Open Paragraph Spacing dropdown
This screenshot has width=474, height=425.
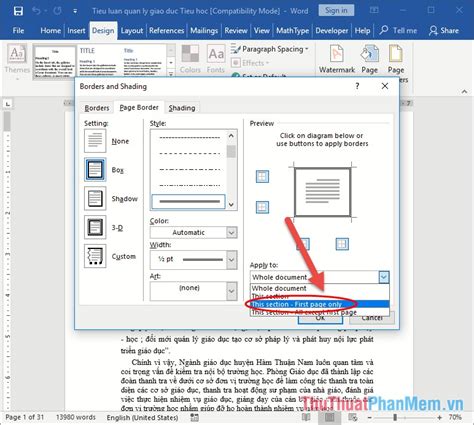coord(270,49)
